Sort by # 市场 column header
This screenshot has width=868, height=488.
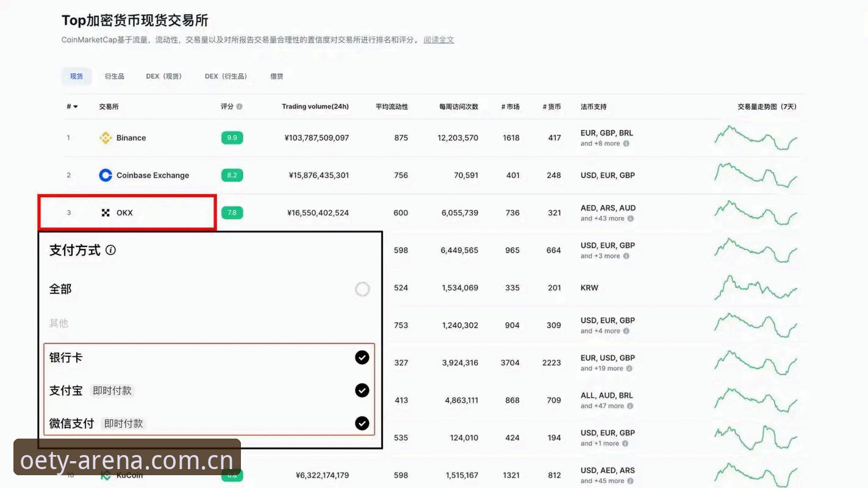511,107
